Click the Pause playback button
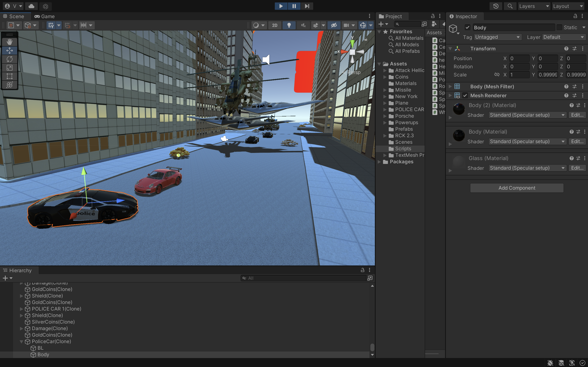588x367 pixels. pyautogui.click(x=294, y=6)
